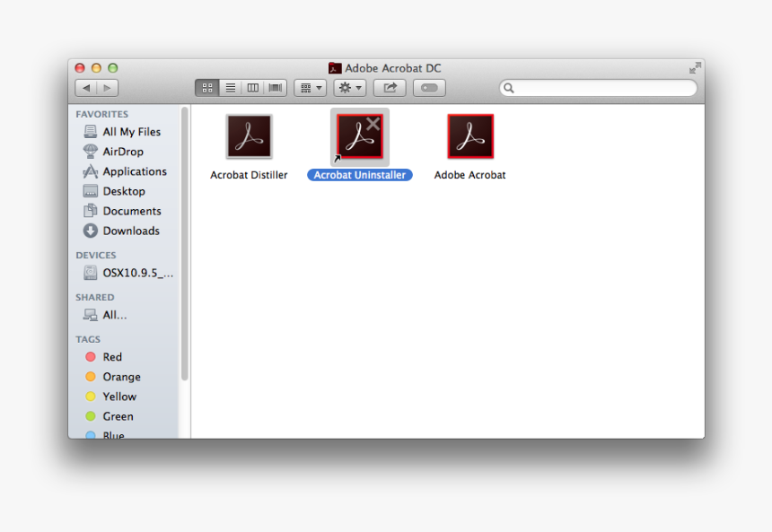772x532 pixels.
Task: Select the Acrobat Uninstaller app icon
Action: (x=360, y=136)
